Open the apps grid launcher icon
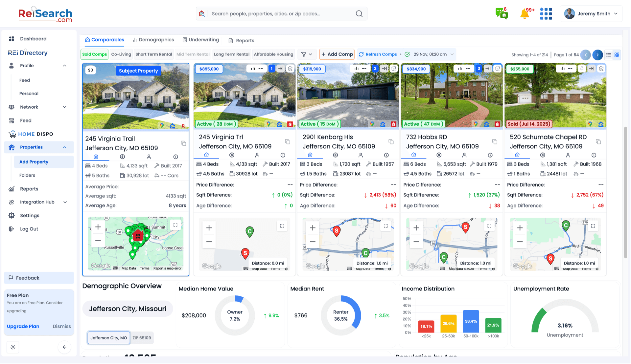 [x=546, y=14]
